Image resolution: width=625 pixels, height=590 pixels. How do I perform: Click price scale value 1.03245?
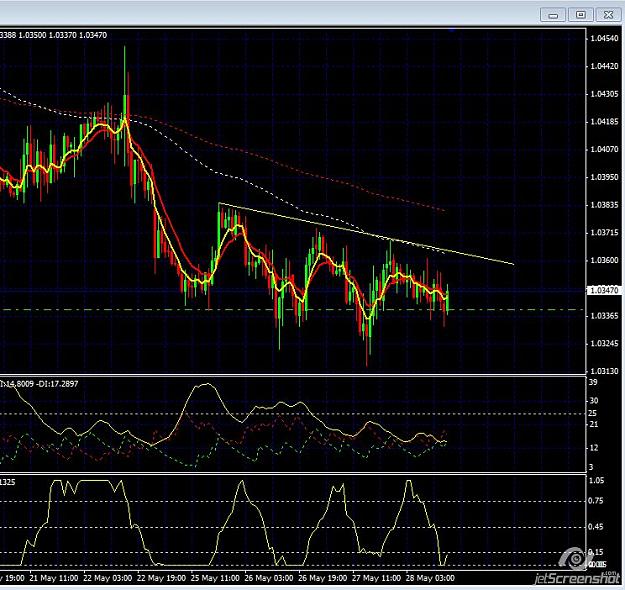[604, 344]
